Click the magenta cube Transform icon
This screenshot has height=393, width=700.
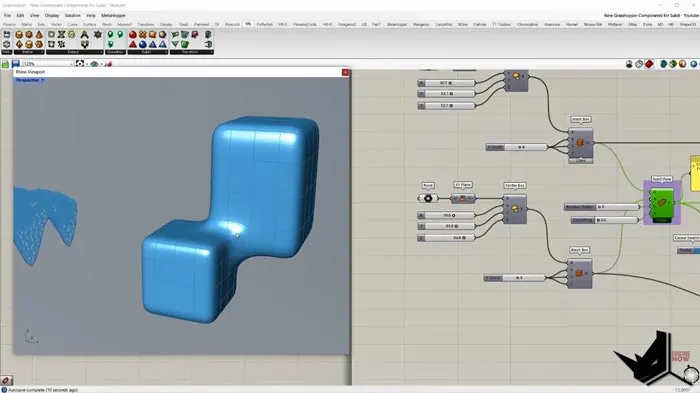(195, 34)
